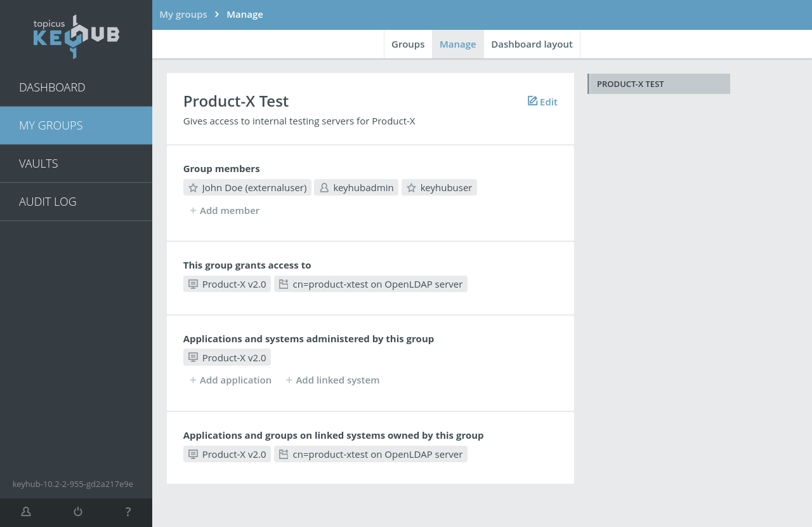Click monitor icon of Product-X v2.0 under grants access
The height and width of the screenshot is (527, 812).
tap(193, 284)
